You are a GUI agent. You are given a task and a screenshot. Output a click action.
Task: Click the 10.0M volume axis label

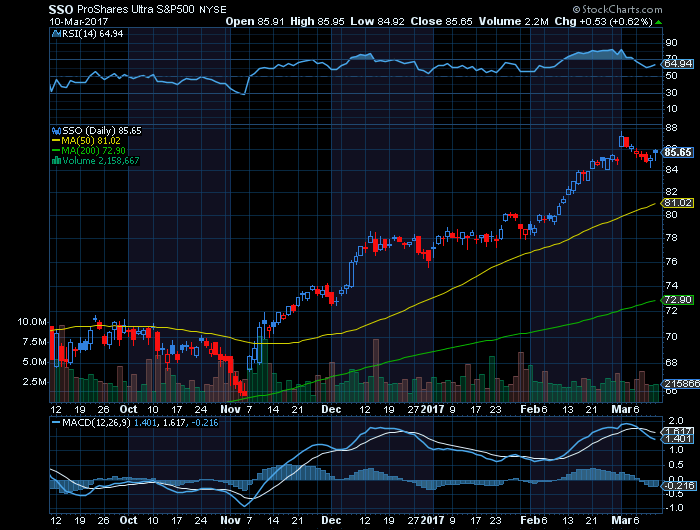[32, 322]
